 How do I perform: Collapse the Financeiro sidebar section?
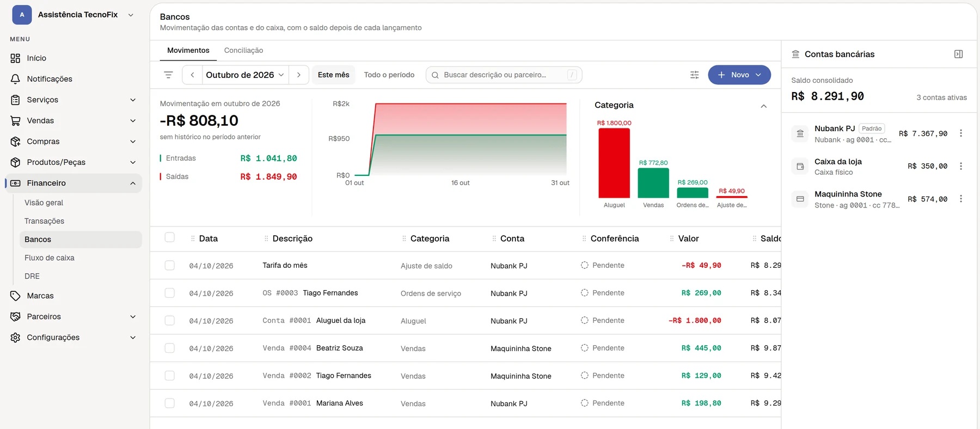[73, 183]
